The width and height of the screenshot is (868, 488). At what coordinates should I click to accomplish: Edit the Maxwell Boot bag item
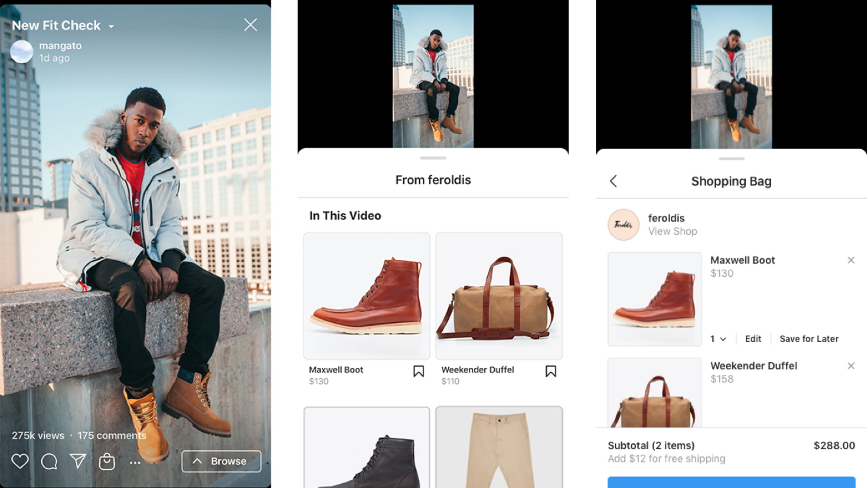click(x=753, y=339)
